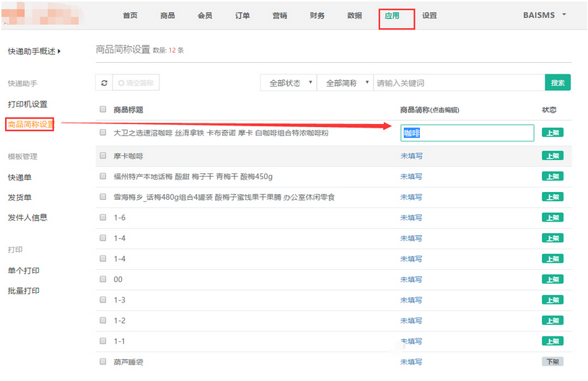Go to 设置 in top navigation
The width and height of the screenshot is (588, 381).
coord(429,16)
